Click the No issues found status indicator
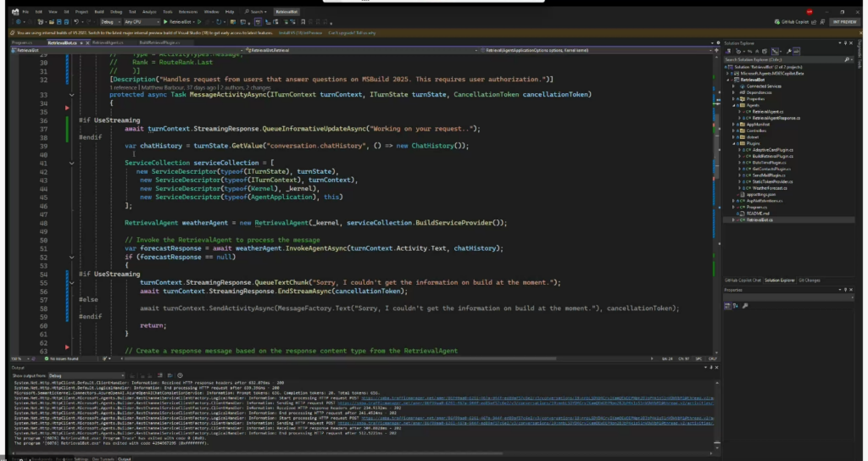The width and height of the screenshot is (868, 461). (x=61, y=358)
